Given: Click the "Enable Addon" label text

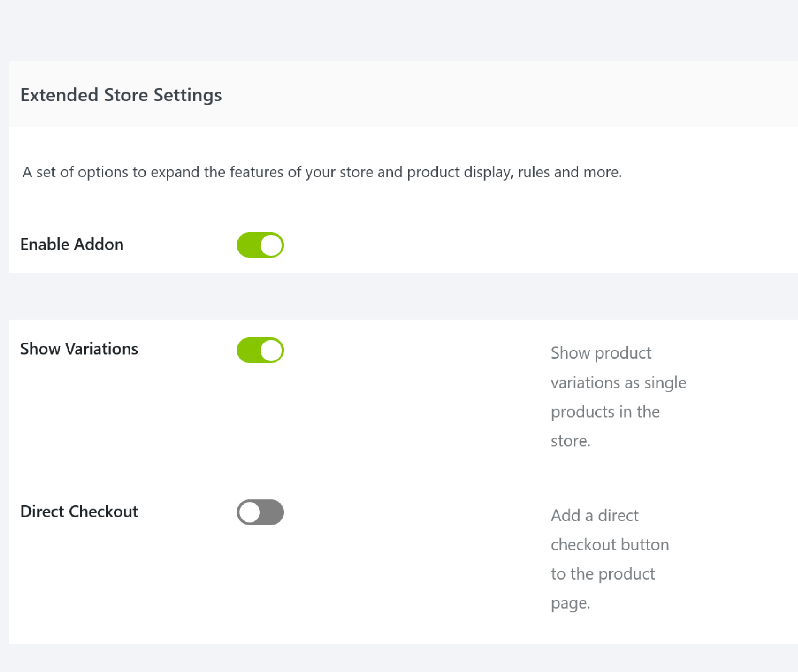Looking at the screenshot, I should pyautogui.click(x=72, y=244).
